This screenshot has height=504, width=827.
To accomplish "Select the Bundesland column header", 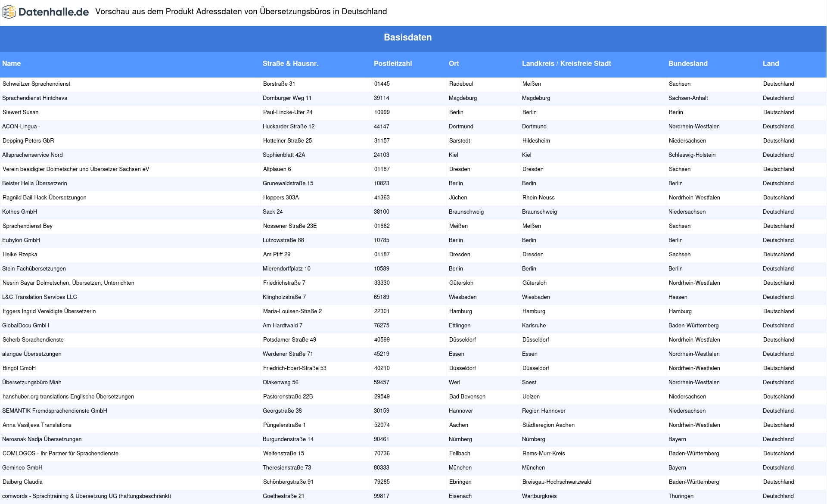I will [x=688, y=63].
